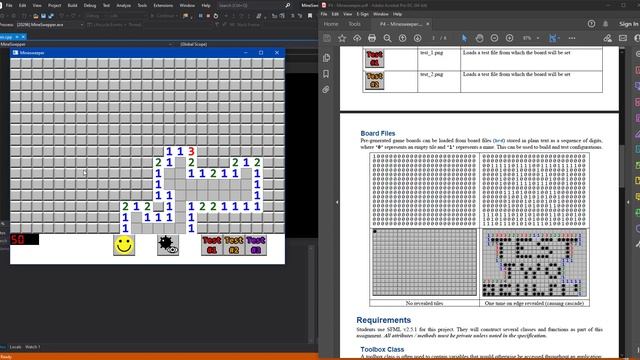Screen dimensions: 640x360
Task: Click the Save All icon in Visual Studio
Action: click(x=51, y=16)
